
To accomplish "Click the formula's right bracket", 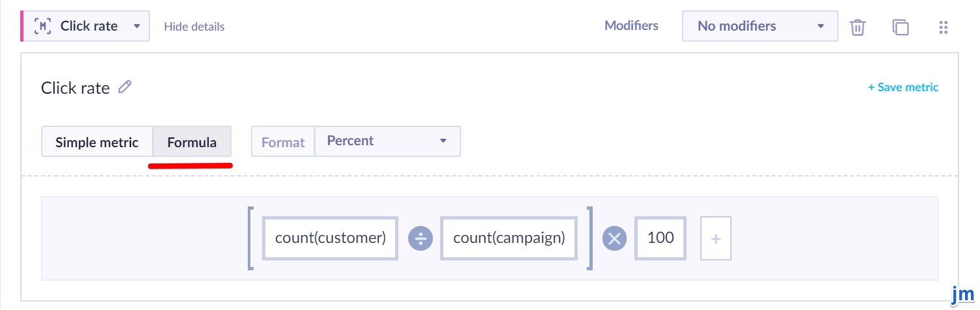I will pyautogui.click(x=589, y=238).
